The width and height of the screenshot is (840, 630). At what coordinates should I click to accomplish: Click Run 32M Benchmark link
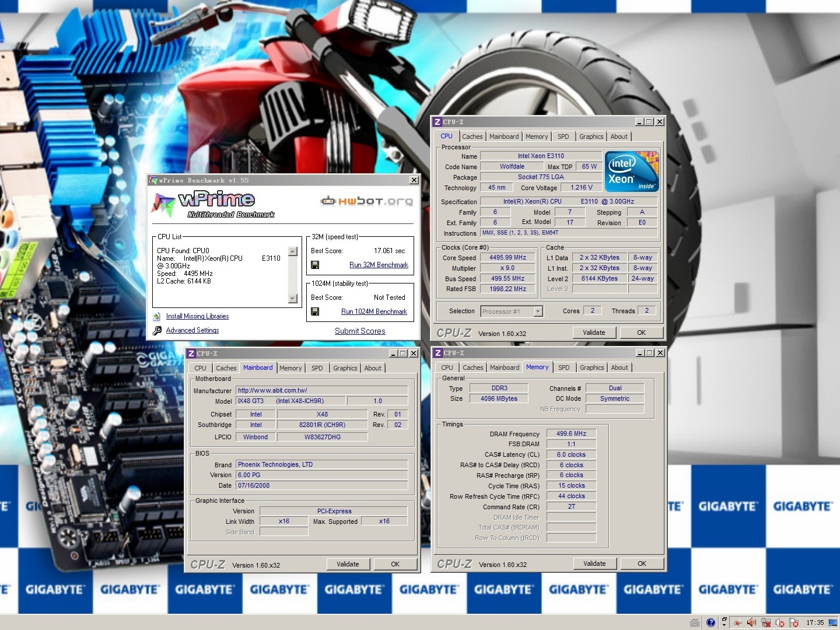(x=379, y=265)
